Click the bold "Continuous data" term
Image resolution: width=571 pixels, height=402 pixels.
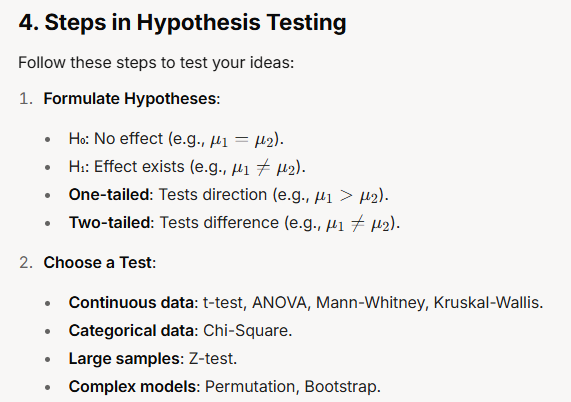click(131, 303)
